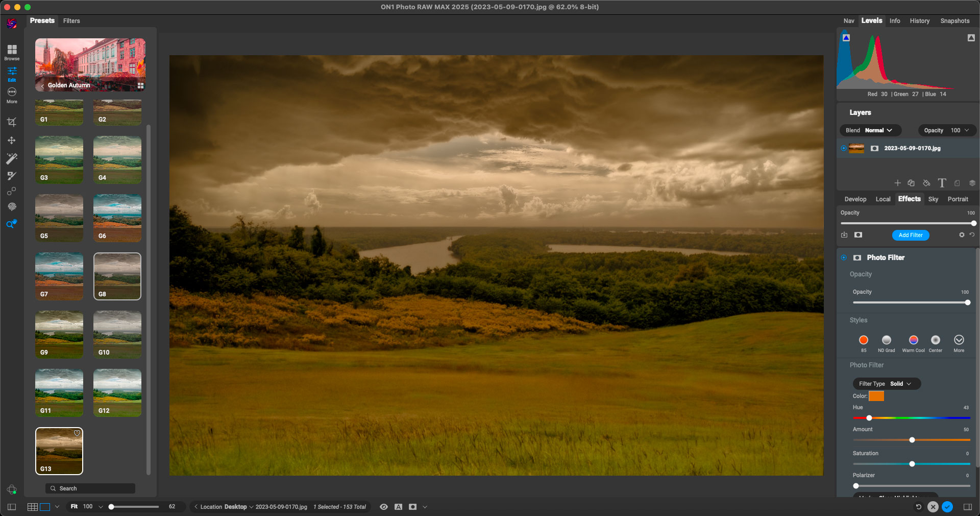Toggle visibility of 2023-05-09-0170.jpg layer

pos(843,148)
